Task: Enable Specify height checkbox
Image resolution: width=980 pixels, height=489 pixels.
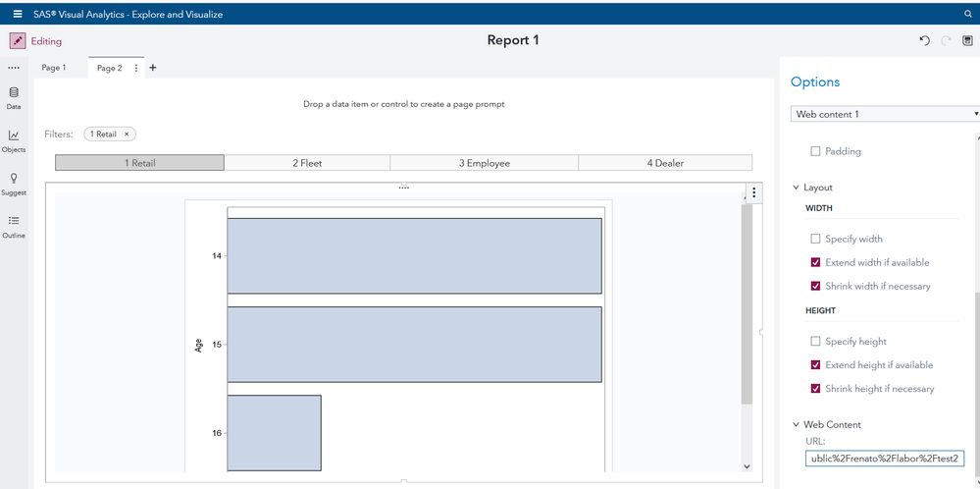Action: click(815, 342)
